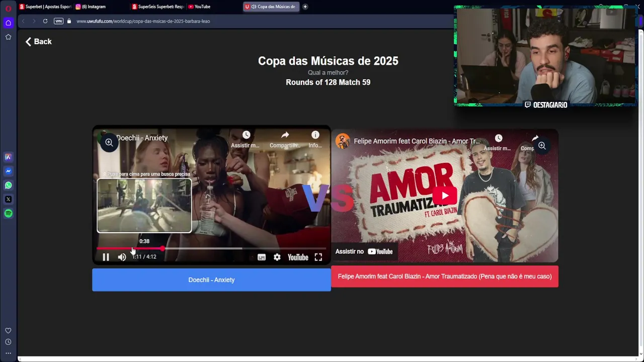This screenshot has height=362, width=644.
Task: Open the Doechii - Anxiety video title
Action: coord(142,138)
